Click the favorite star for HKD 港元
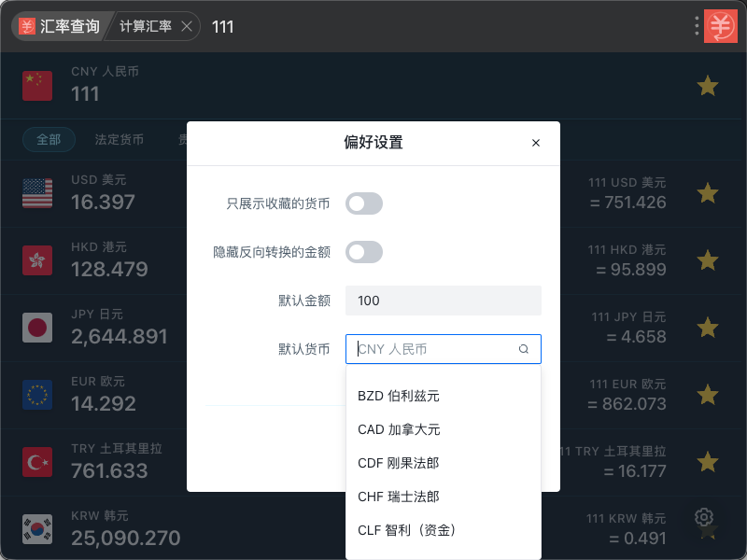Image resolution: width=747 pixels, height=560 pixels. pyautogui.click(x=708, y=260)
